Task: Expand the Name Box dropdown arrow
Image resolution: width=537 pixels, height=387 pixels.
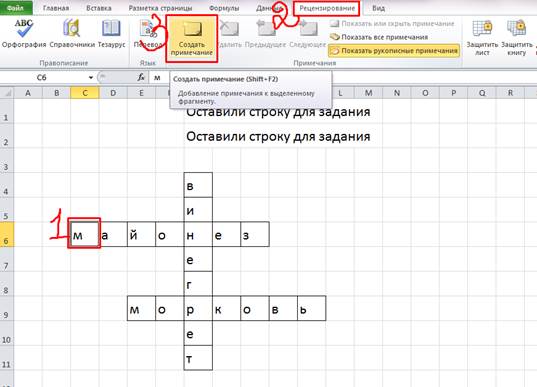Action: [x=91, y=77]
